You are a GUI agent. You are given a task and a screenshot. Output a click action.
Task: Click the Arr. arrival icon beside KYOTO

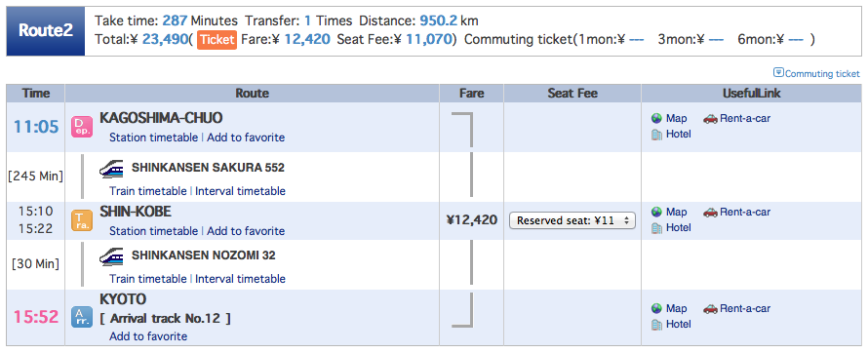[82, 317]
